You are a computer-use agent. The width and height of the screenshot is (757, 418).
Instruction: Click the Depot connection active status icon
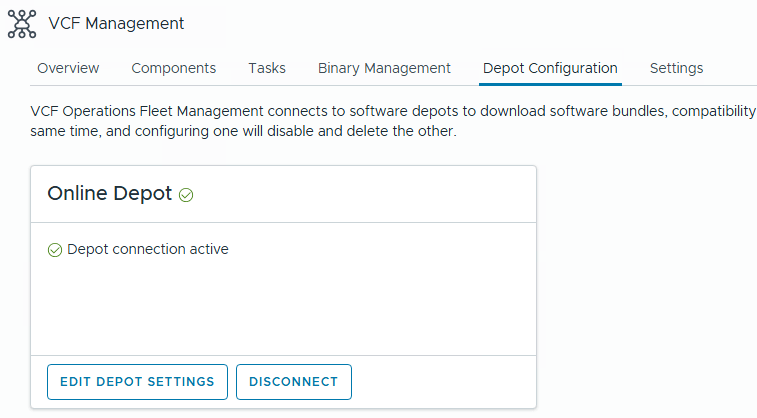55,250
